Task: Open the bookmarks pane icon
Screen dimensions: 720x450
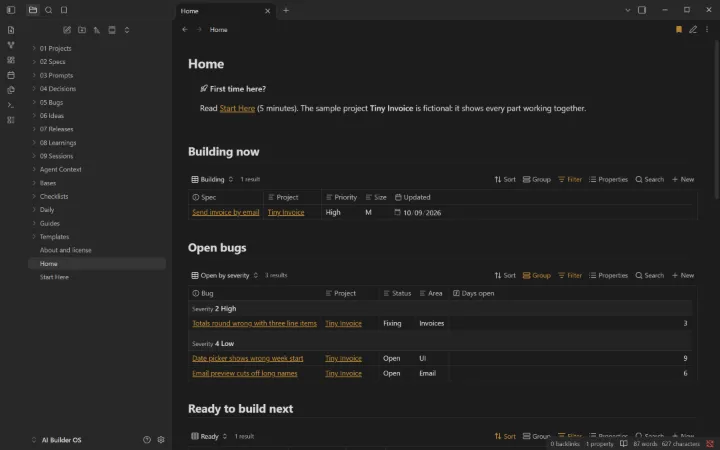Action: [x=64, y=10]
